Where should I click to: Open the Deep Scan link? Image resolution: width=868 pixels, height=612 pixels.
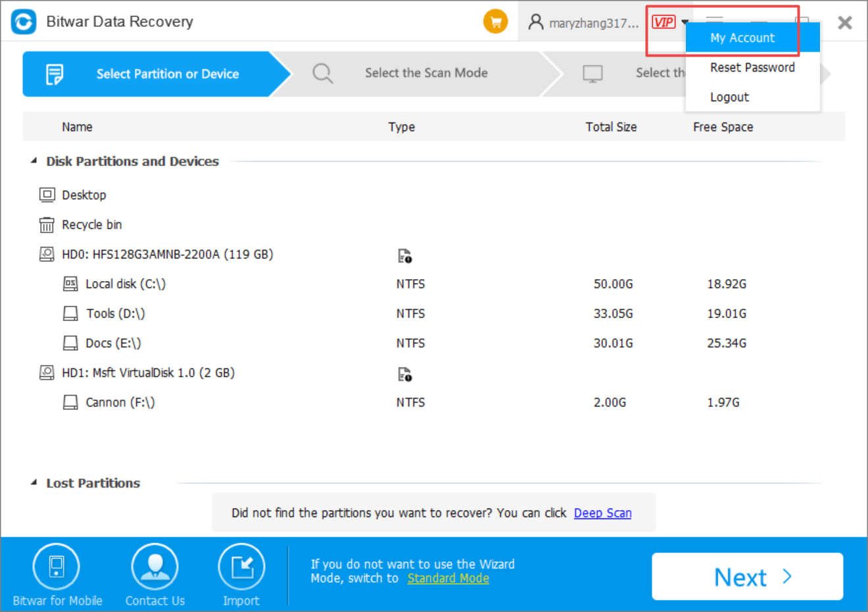coord(602,513)
